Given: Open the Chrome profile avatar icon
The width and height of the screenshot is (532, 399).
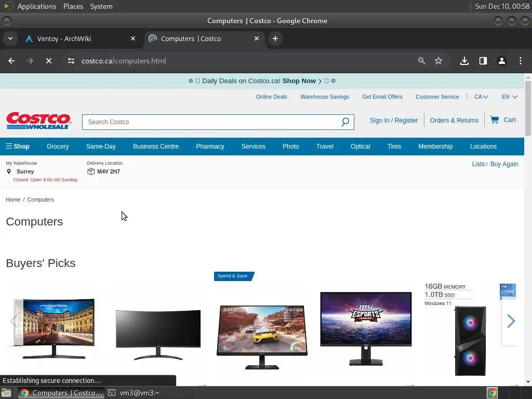Looking at the screenshot, I should (501, 61).
